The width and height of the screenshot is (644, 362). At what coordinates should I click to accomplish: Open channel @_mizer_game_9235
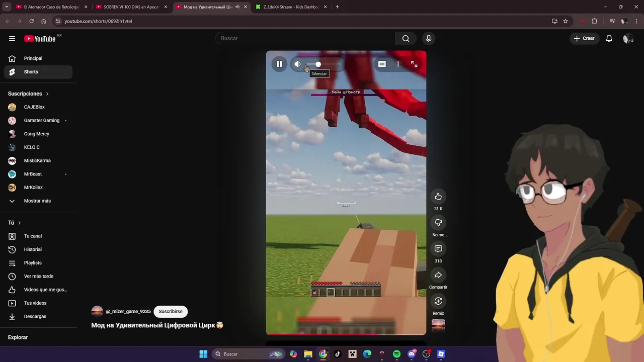128,311
